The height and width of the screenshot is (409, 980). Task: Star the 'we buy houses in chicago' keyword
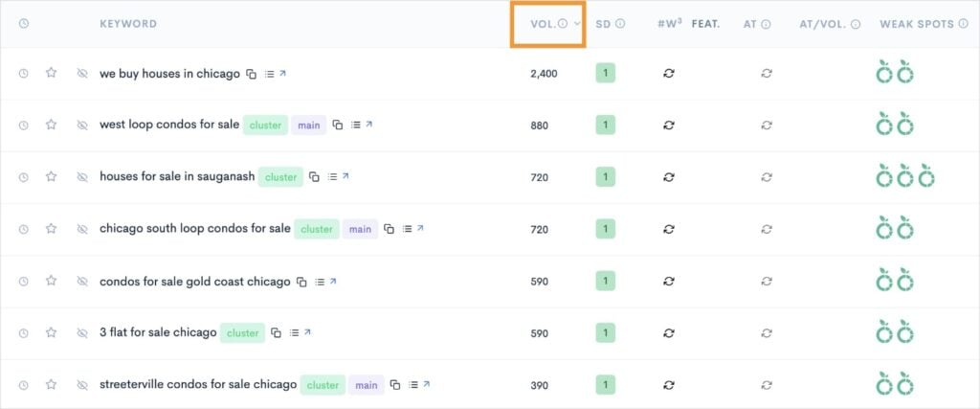coord(52,73)
